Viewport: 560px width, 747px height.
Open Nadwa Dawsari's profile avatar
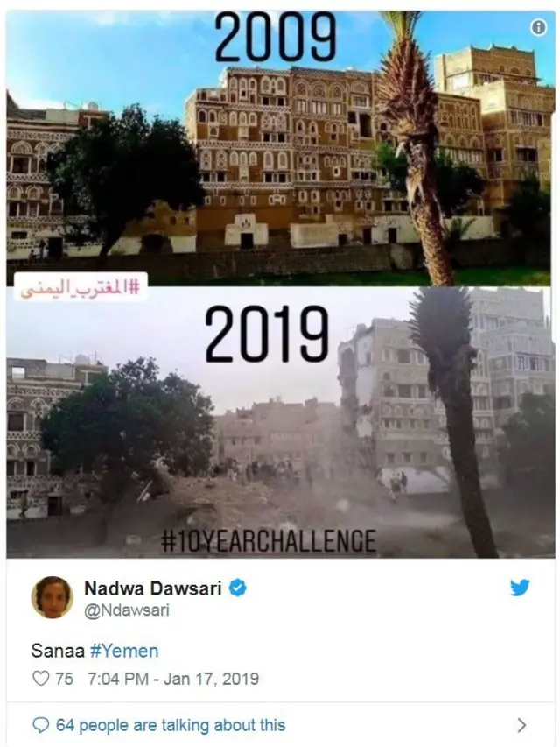pos(52,597)
